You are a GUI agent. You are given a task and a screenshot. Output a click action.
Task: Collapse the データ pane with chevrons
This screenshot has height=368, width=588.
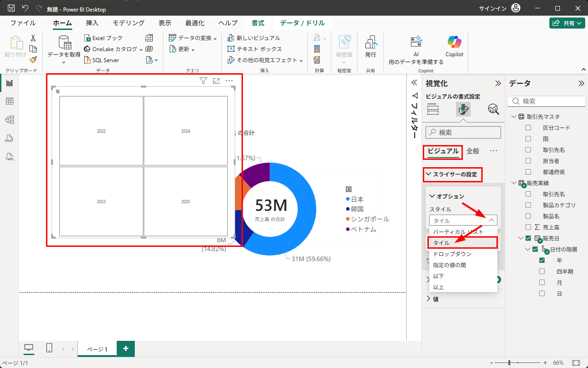tap(581, 83)
